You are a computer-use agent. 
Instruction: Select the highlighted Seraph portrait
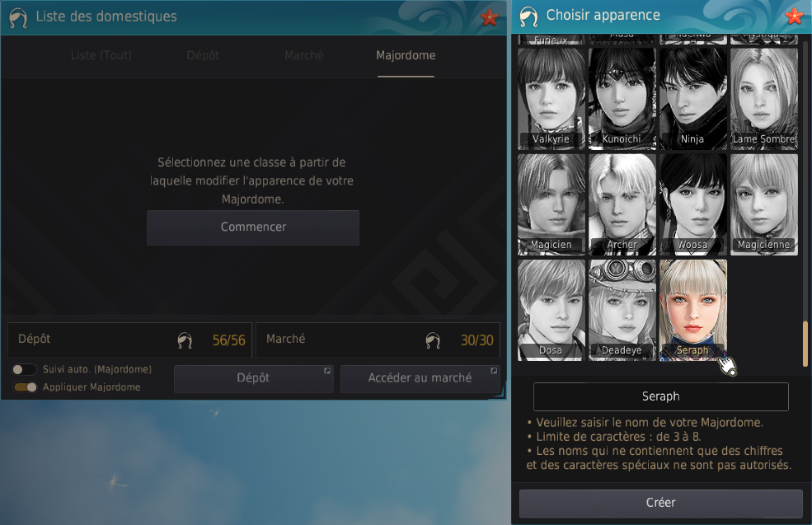click(x=693, y=310)
